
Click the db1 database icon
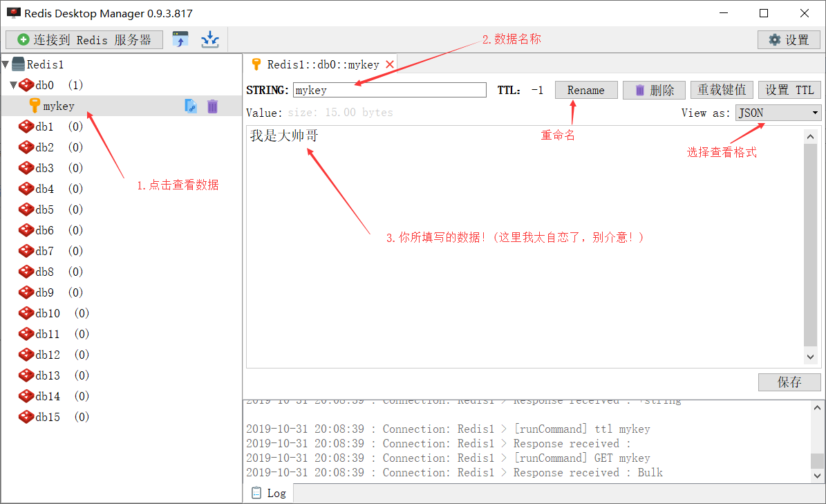pyautogui.click(x=26, y=127)
